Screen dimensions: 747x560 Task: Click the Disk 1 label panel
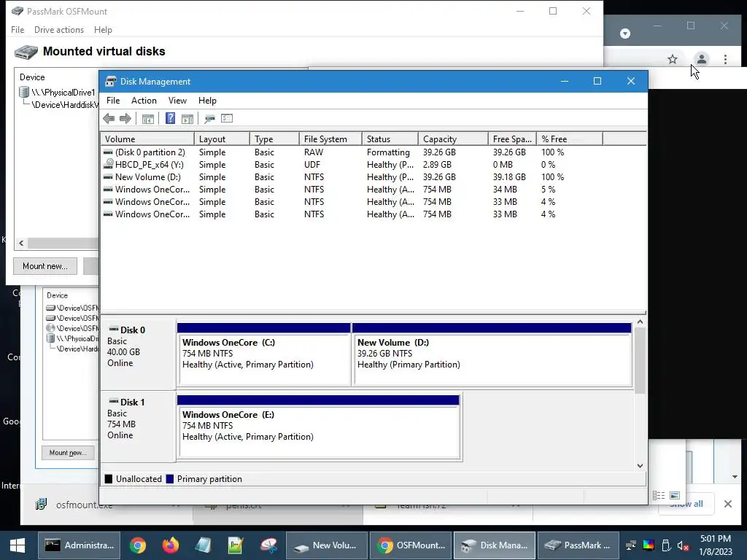click(138, 427)
